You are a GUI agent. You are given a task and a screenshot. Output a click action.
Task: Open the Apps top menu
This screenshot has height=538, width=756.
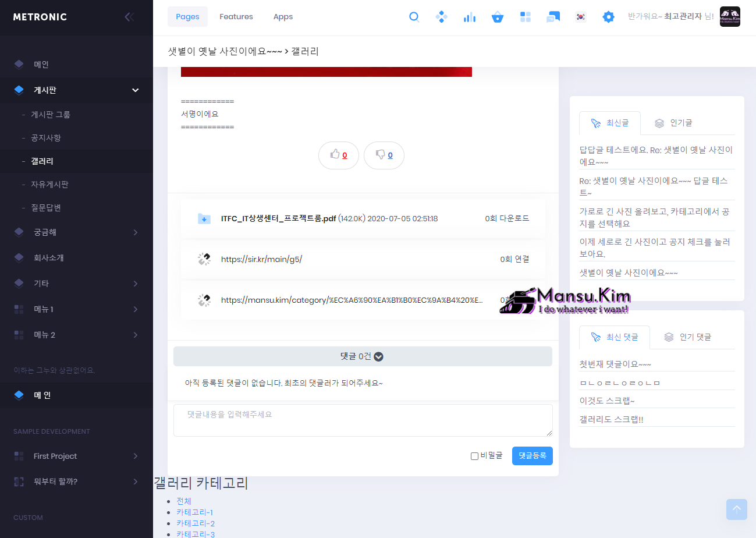tap(283, 17)
